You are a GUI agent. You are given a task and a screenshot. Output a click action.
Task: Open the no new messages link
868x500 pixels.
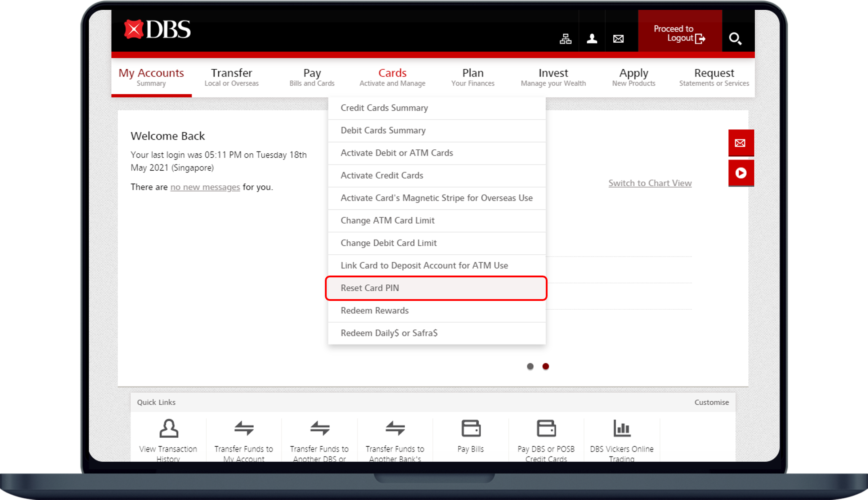coord(205,187)
